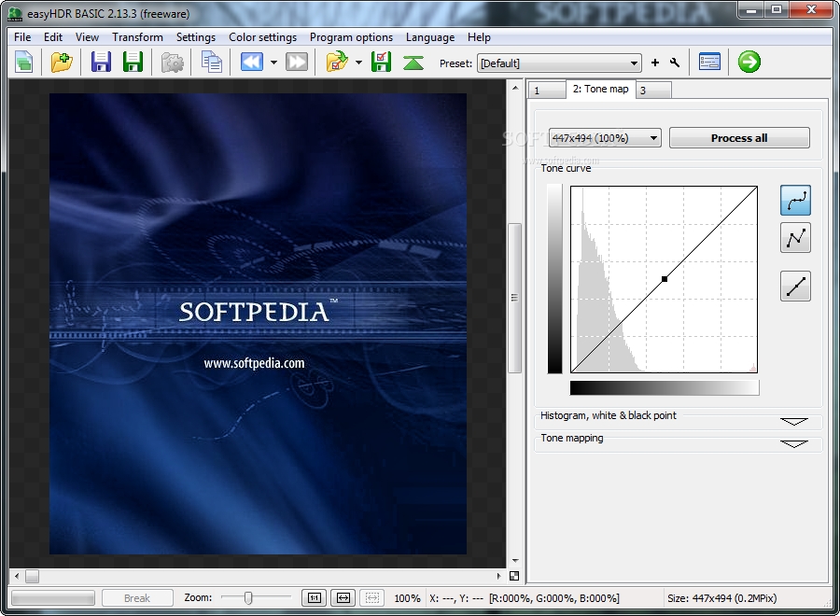Click the new project stacked images icon
840x616 pixels.
coord(24,63)
